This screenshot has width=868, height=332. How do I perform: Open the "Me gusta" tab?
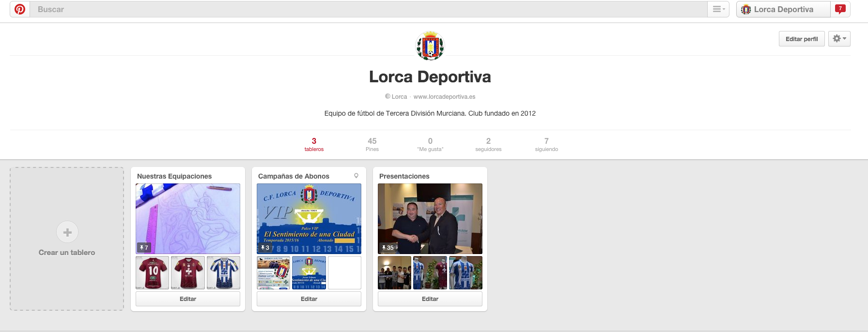pos(430,144)
